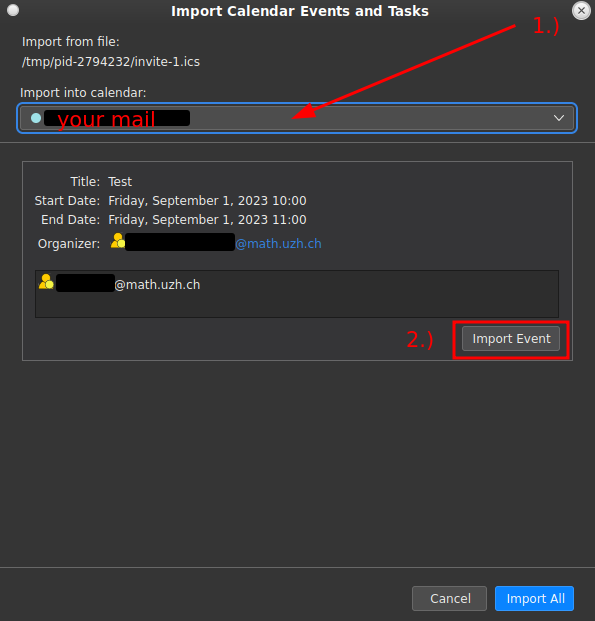Screen dimensions: 595x621
Task: Click the End Date value text
Action: tap(207, 220)
